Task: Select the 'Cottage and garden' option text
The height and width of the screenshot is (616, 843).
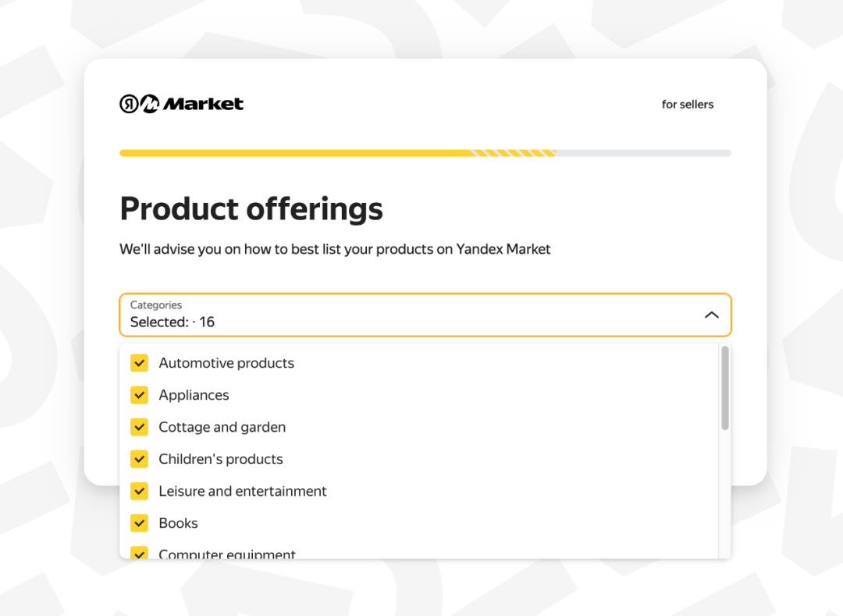Action: (222, 427)
